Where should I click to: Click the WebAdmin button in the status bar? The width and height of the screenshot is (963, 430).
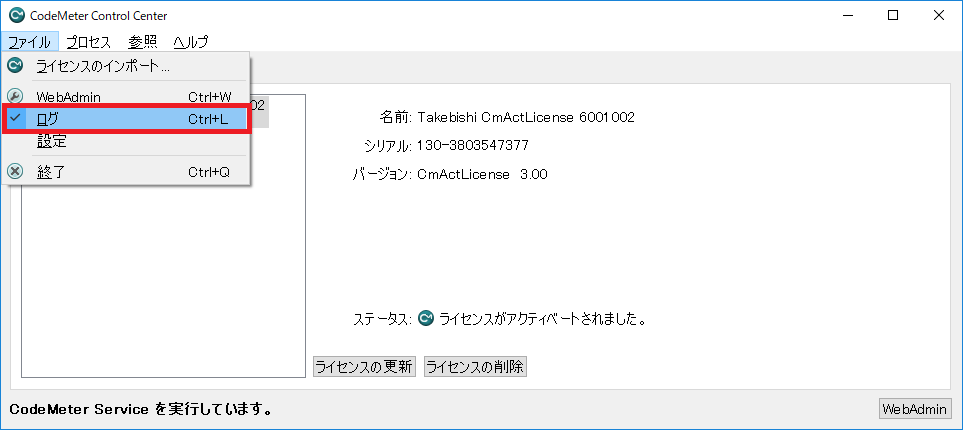(x=914, y=409)
